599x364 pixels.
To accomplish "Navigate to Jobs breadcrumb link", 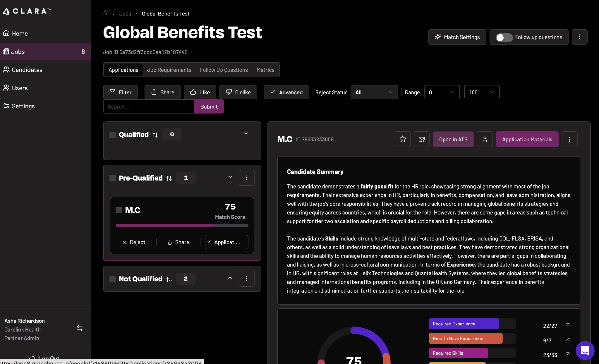I will coord(125,14).
